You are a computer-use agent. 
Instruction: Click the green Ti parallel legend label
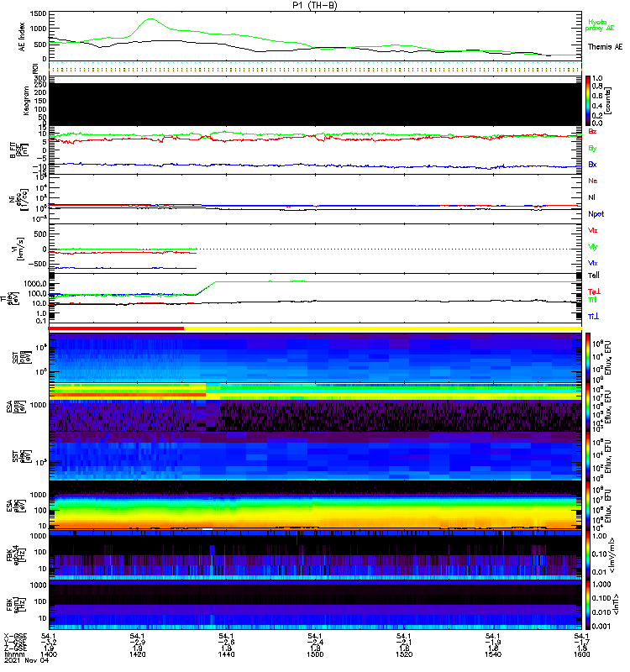(x=592, y=300)
